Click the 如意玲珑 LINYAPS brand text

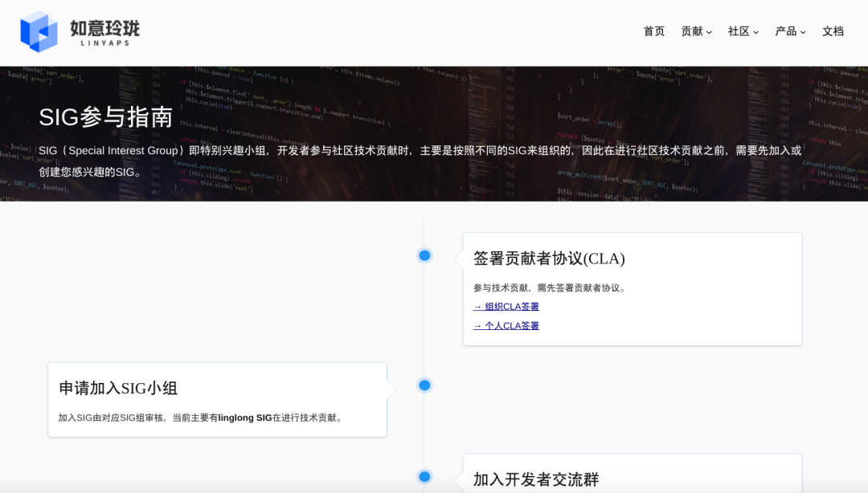[x=104, y=32]
